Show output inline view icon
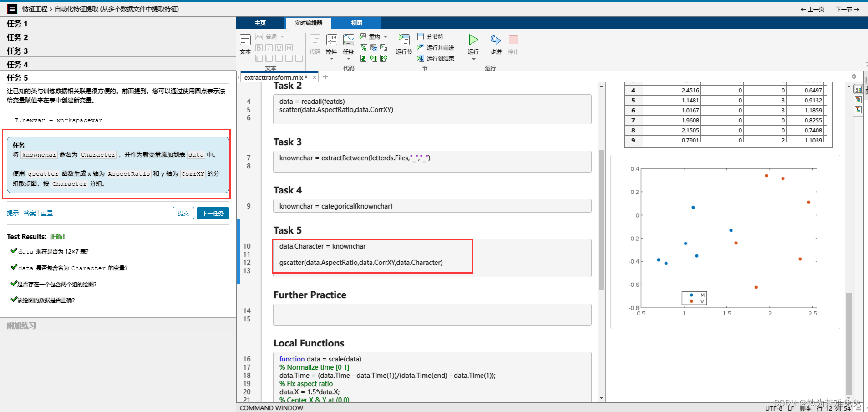868x412 pixels. point(858,100)
